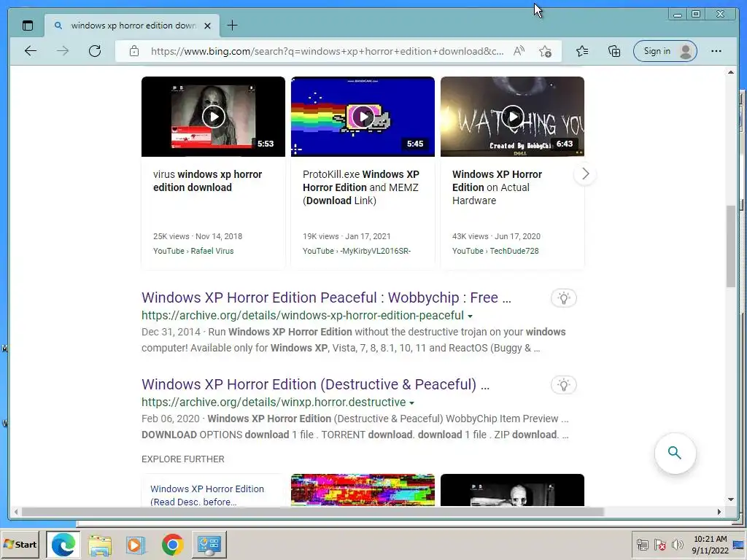Click the Bing URL address bar

tap(327, 52)
